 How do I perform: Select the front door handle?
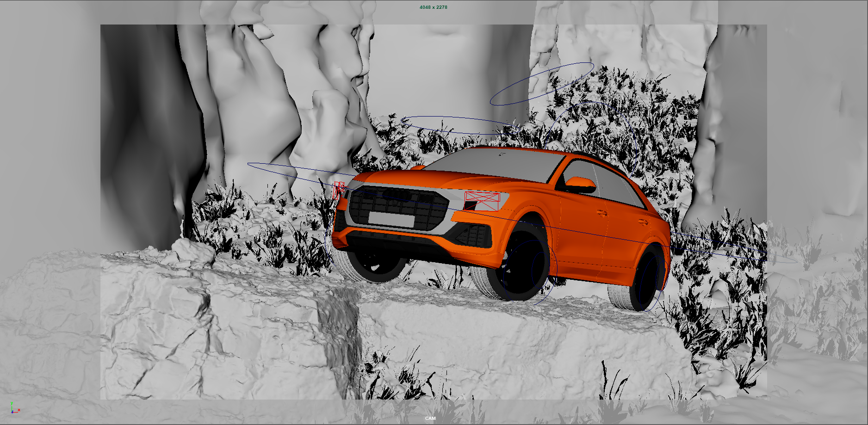pos(601,213)
